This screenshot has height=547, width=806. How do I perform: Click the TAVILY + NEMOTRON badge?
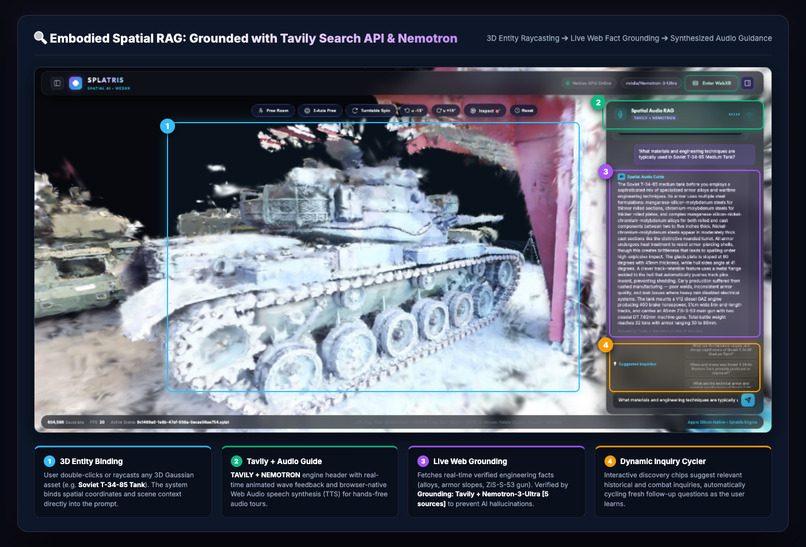coord(654,118)
